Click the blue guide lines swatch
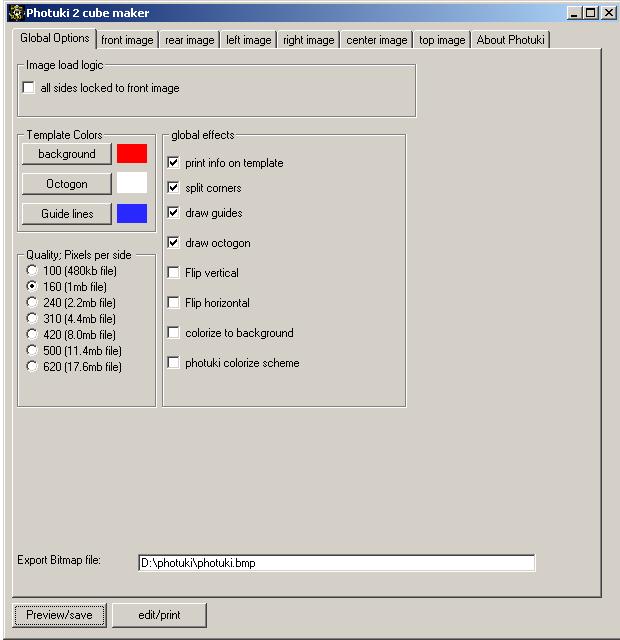620x640 pixels. (x=132, y=214)
